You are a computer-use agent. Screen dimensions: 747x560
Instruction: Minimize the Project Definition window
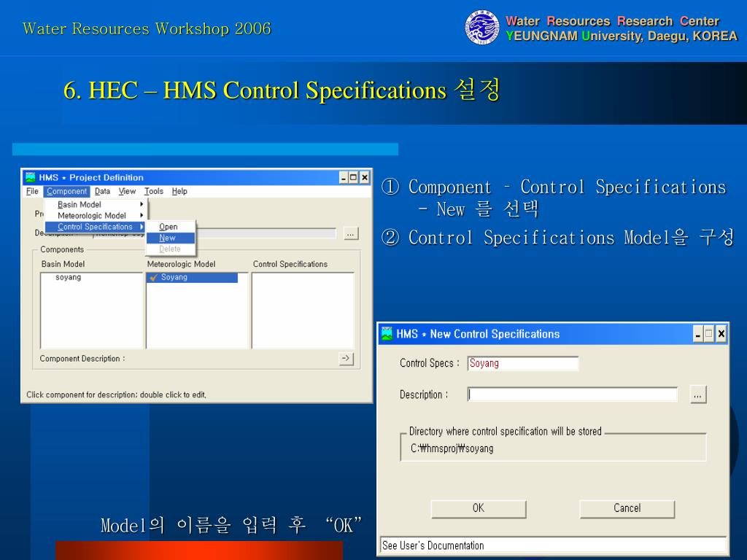pos(344,178)
